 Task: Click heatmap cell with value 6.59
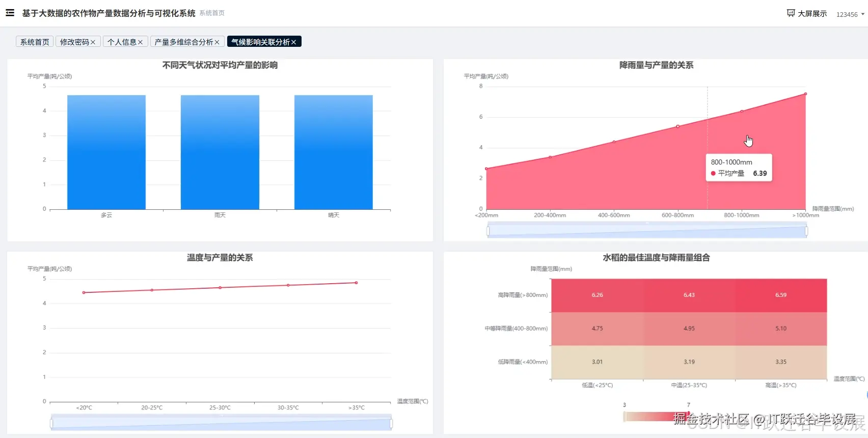781,295
